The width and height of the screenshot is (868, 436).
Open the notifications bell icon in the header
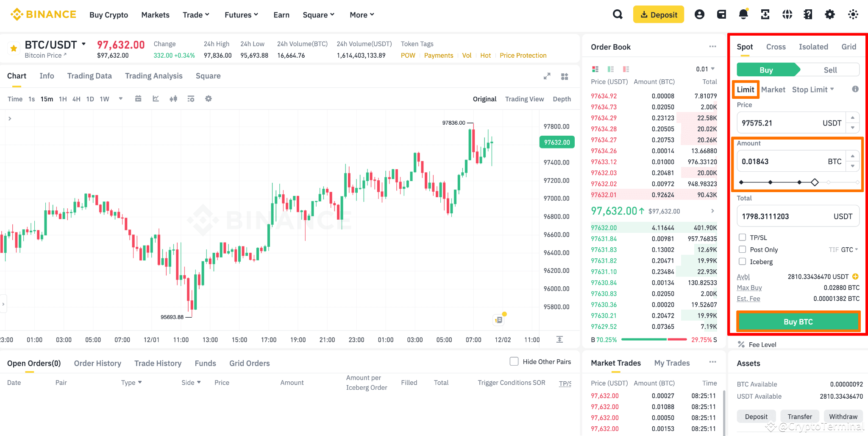(x=743, y=14)
